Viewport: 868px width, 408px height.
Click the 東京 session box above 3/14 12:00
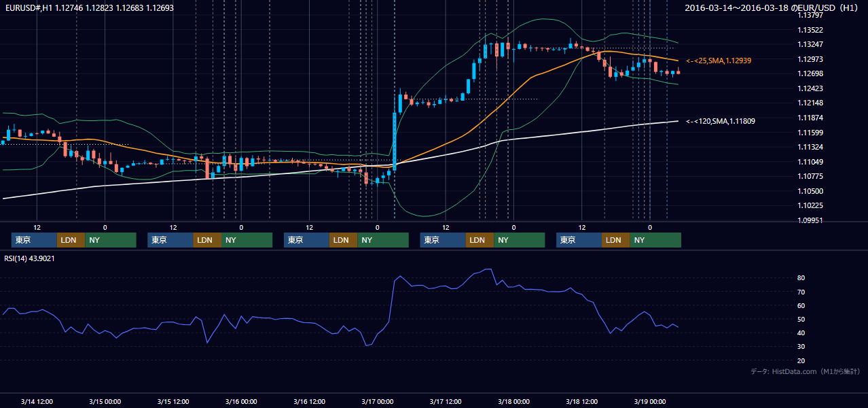pos(34,240)
